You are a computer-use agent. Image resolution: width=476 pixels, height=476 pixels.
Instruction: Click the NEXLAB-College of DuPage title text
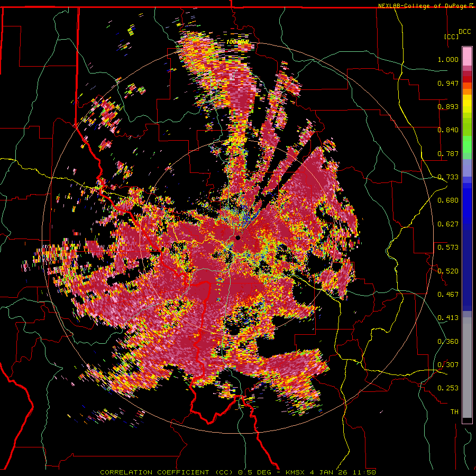tap(422, 6)
